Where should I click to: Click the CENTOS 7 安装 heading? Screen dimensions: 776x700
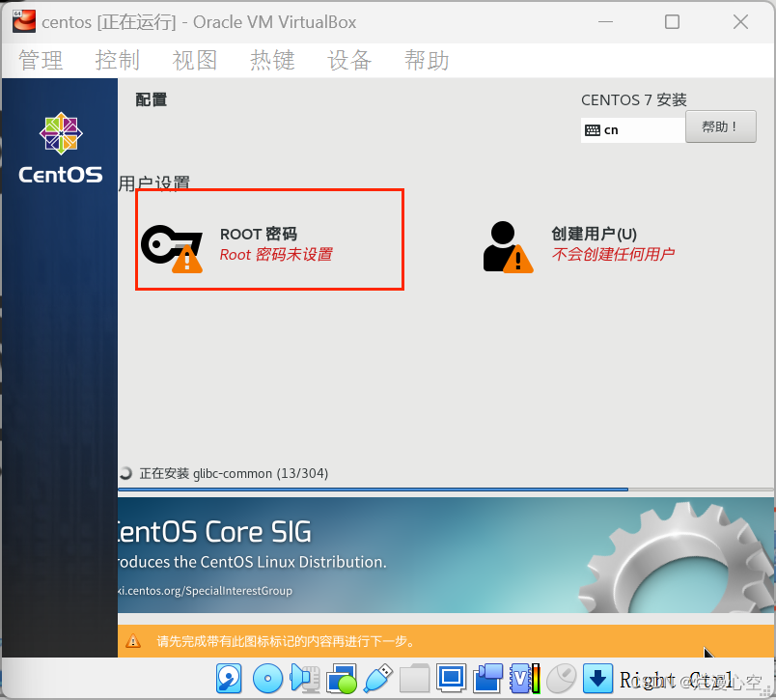click(x=634, y=100)
